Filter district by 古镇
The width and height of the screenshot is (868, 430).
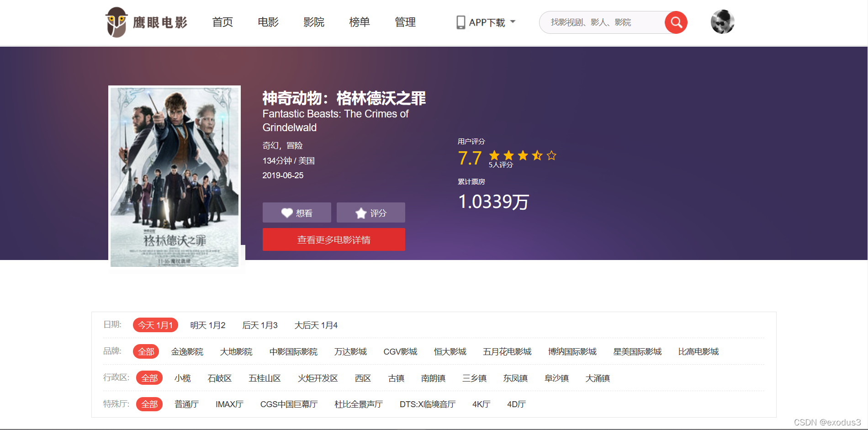tap(396, 378)
